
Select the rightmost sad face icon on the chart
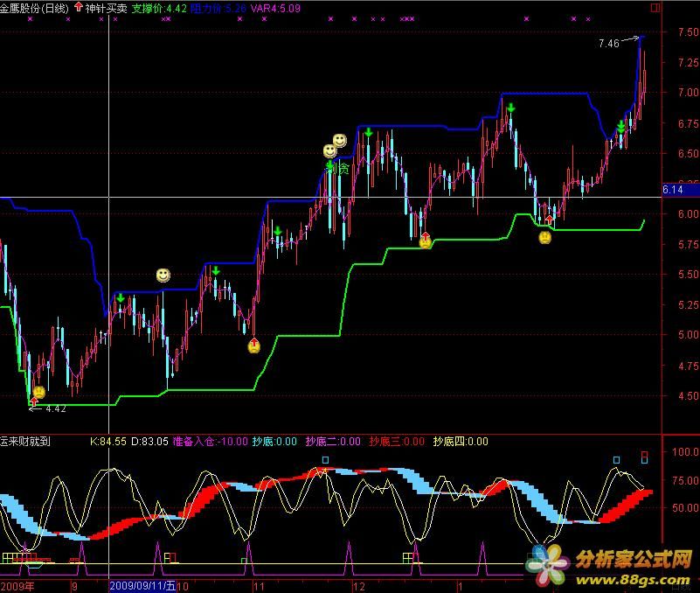tap(545, 237)
